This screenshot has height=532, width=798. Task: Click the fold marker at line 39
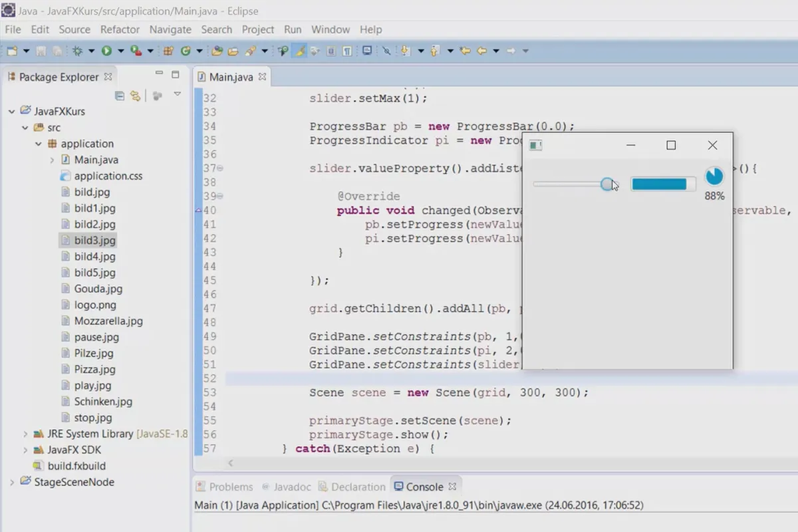point(220,197)
